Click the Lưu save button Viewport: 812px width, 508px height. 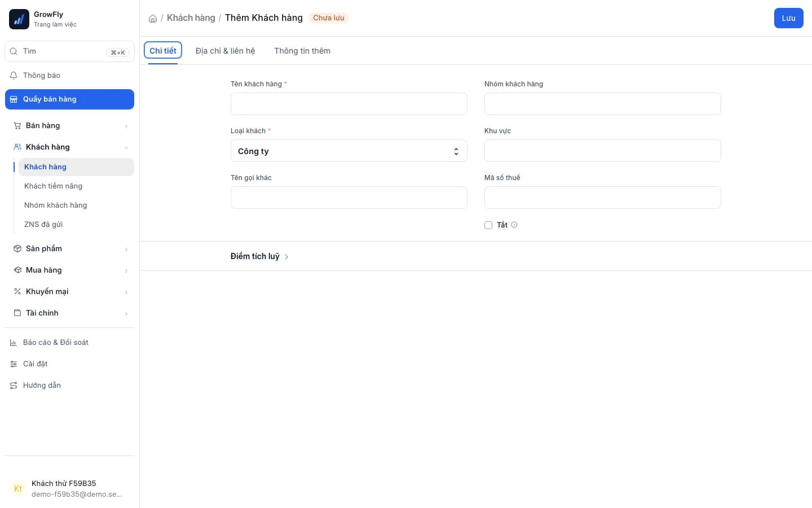tap(788, 18)
